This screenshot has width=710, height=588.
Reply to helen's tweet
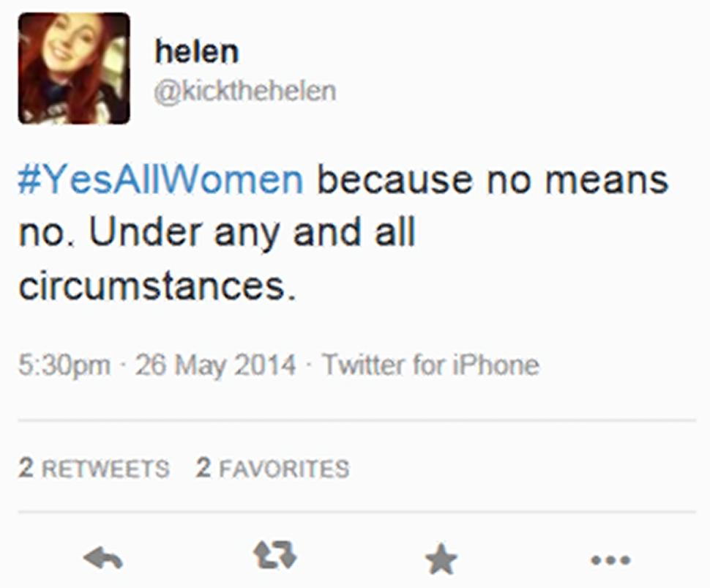(x=103, y=560)
